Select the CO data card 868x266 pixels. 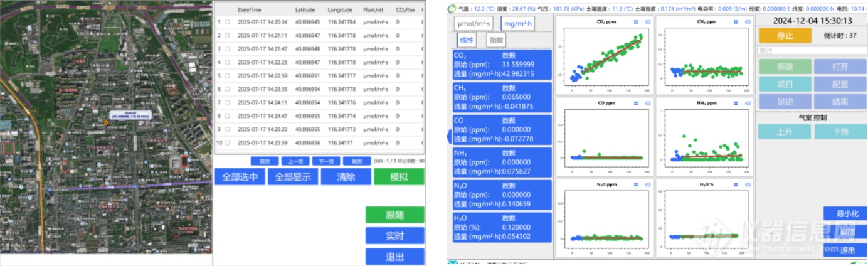click(502, 130)
